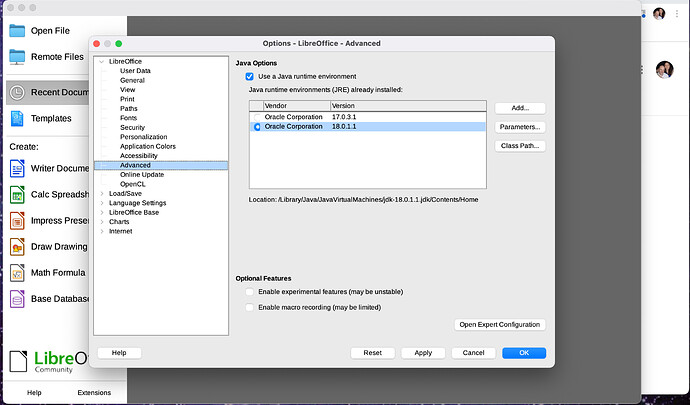Click the Apply button
The height and width of the screenshot is (405, 690).
tap(423, 353)
